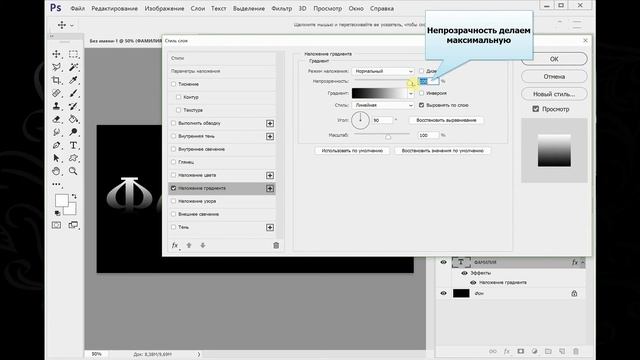
Task: Uncheck Выровнять по слою checkbox
Action: point(422,105)
